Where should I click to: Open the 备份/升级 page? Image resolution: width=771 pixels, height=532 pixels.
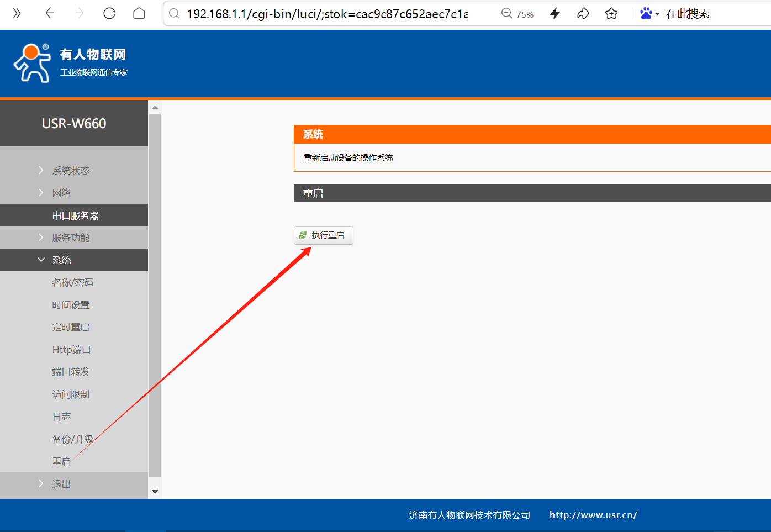pyautogui.click(x=72, y=439)
